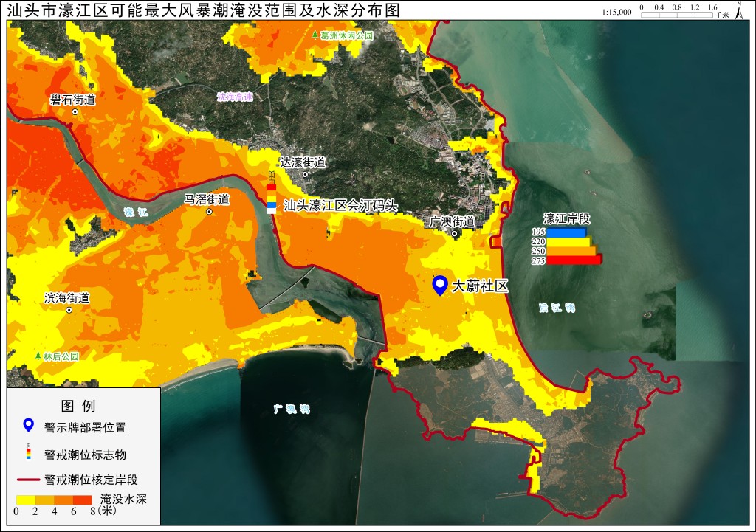Click the location dot under 达濠街道
The image size is (756, 532).
[305, 174]
